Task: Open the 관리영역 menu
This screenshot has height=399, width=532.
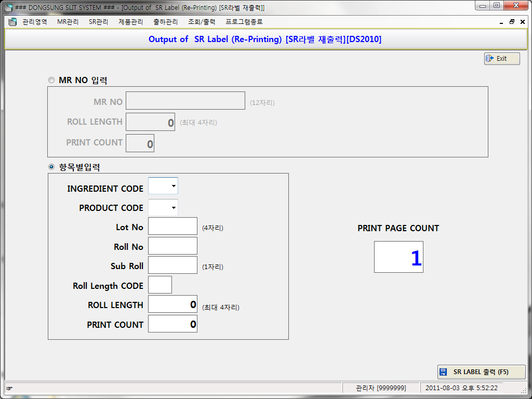Action: click(x=35, y=22)
